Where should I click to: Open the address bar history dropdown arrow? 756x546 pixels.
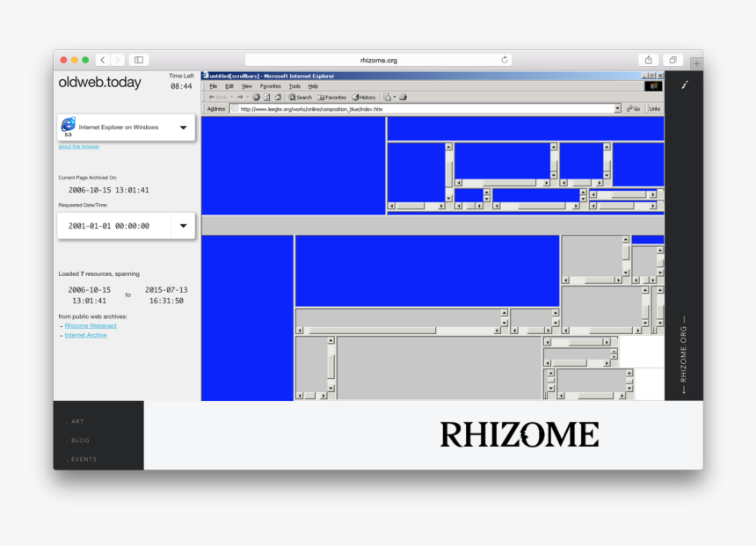616,108
